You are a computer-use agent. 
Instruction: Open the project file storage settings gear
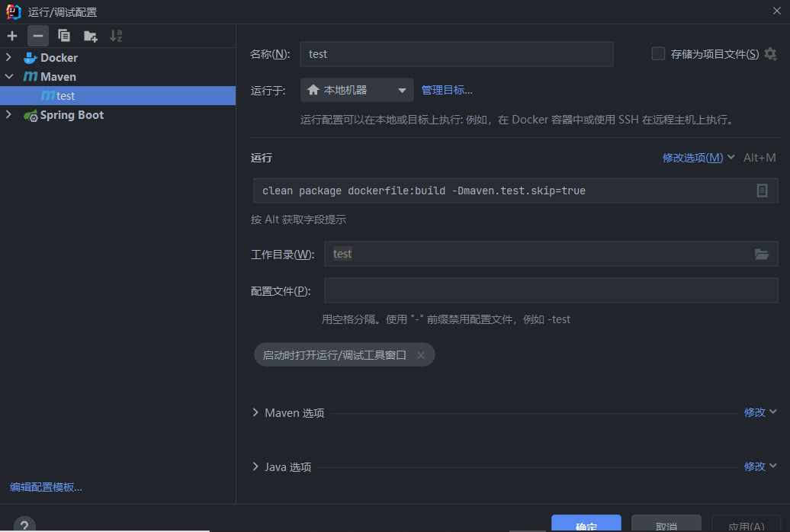click(770, 54)
